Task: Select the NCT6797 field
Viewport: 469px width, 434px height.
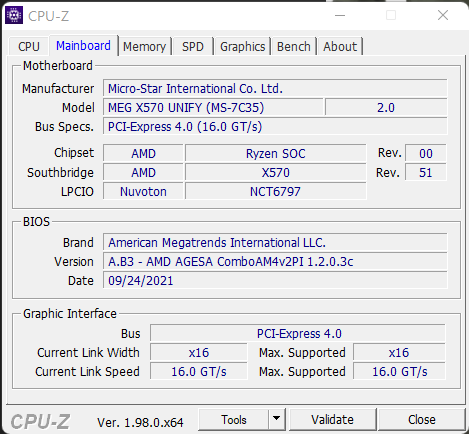Action: (276, 192)
